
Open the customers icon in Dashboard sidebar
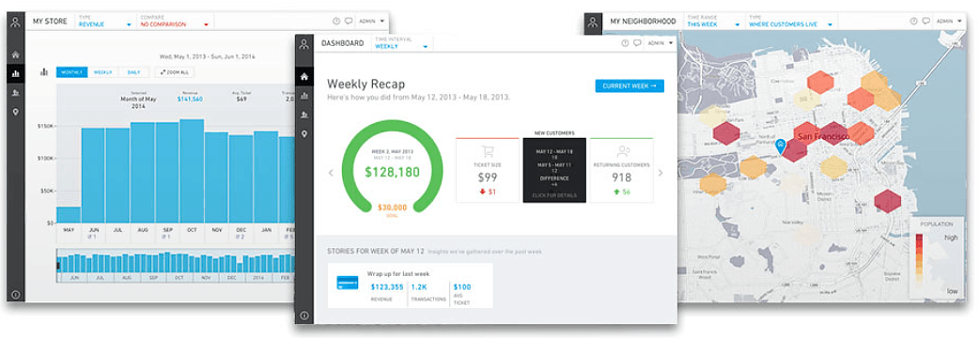[303, 115]
